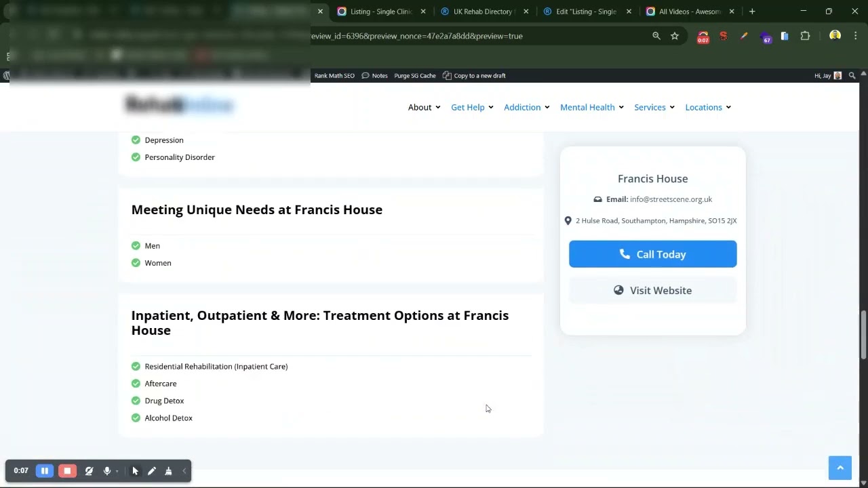Image resolution: width=868 pixels, height=488 pixels.
Task: Click the Call Today button
Action: point(652,254)
